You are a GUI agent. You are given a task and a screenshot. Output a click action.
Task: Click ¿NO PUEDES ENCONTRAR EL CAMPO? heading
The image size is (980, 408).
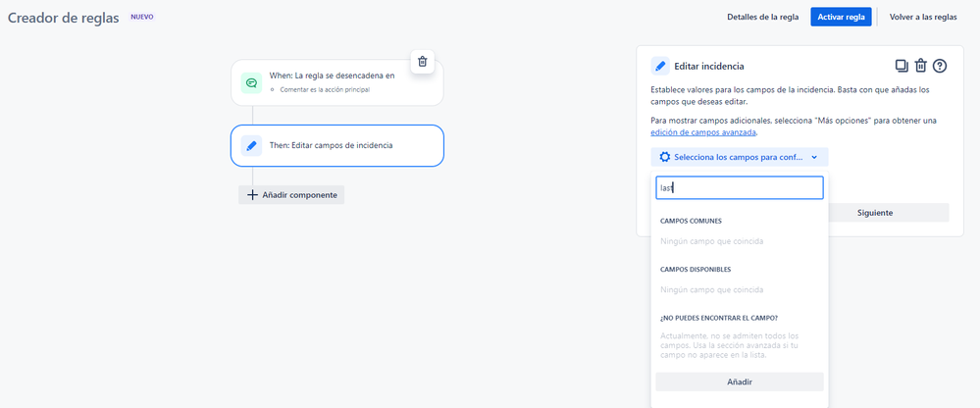click(x=719, y=318)
